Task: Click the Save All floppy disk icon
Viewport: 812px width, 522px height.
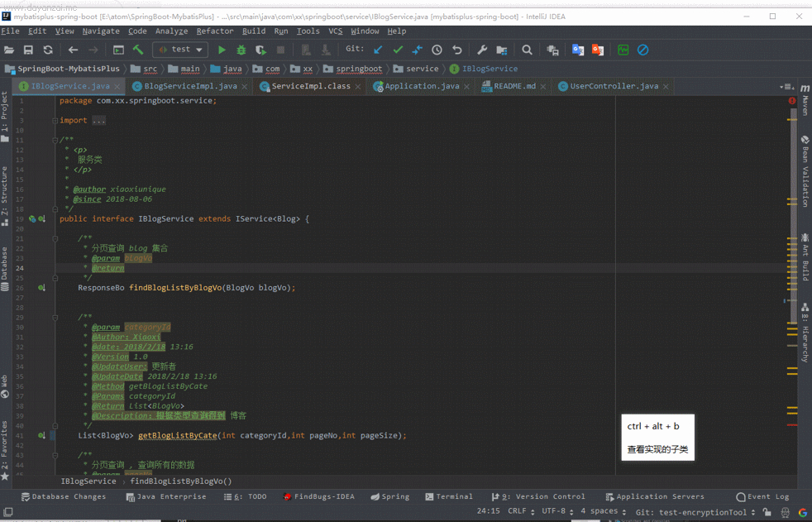Action: tap(28, 50)
